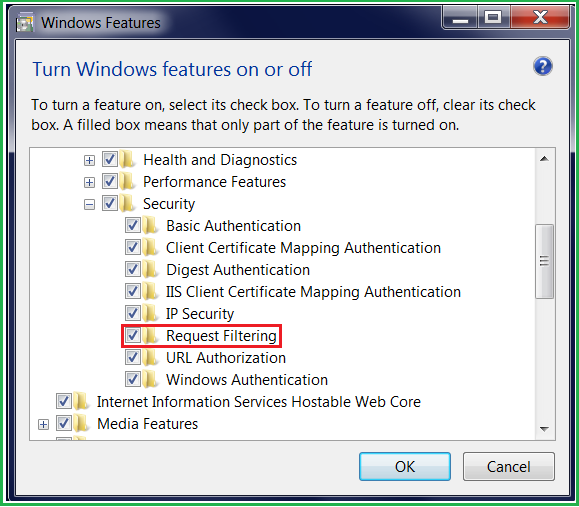Click the scrollbar down arrow
Image resolution: width=579 pixels, height=507 pixels.
pos(544,429)
